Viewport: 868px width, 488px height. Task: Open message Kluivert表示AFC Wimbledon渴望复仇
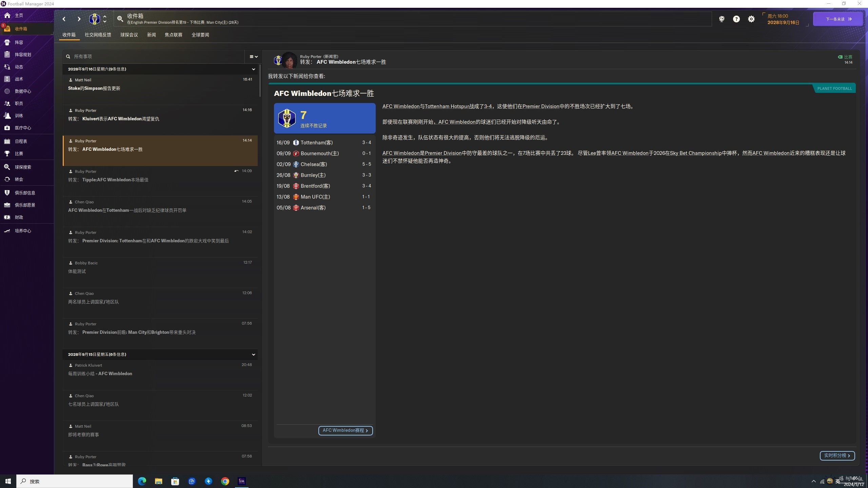pos(160,120)
